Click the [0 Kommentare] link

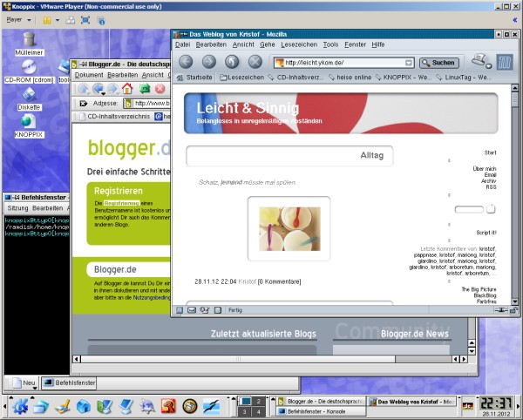tap(280, 281)
